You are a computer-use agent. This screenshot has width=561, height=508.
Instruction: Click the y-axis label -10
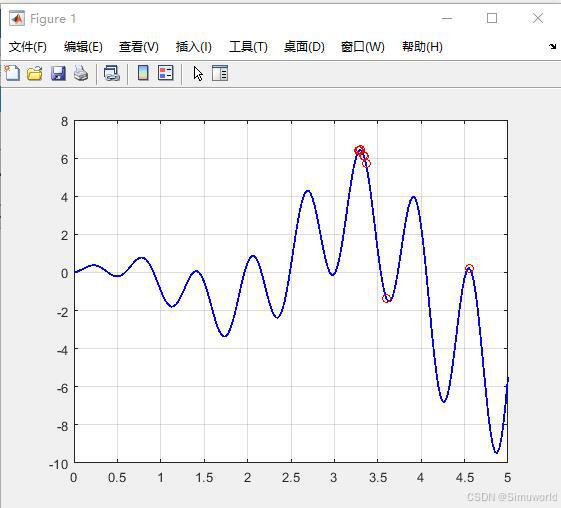[58, 464]
